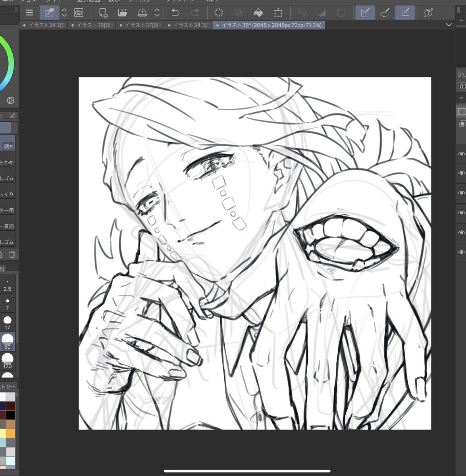
Task: Click the Invert selection icon
Action: [x=322, y=13]
